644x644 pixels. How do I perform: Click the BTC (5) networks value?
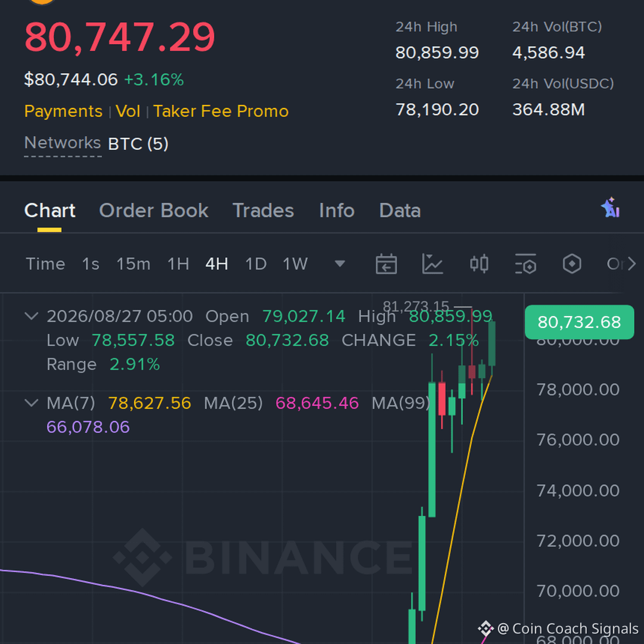click(138, 144)
